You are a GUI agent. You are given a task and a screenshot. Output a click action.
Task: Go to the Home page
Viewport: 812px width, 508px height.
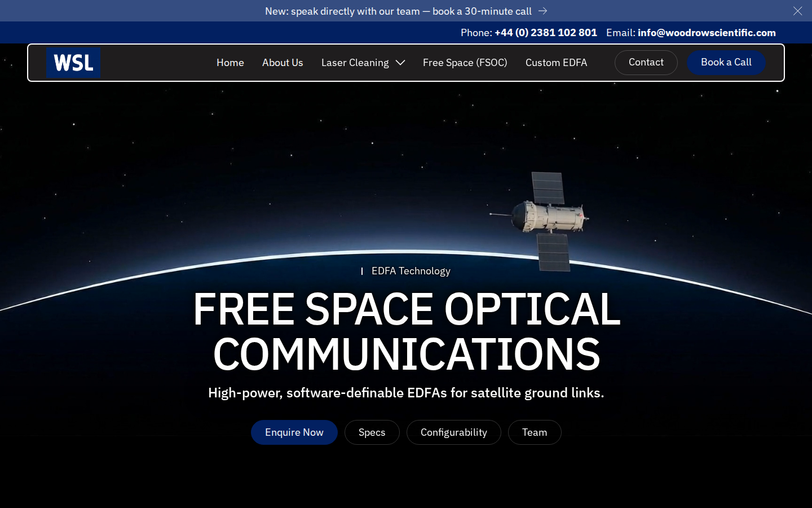point(230,63)
